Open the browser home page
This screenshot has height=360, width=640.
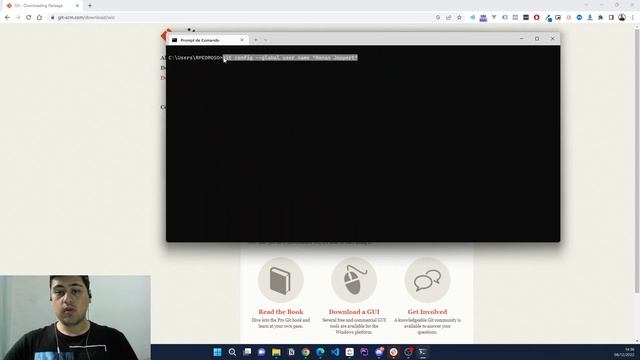[39, 18]
